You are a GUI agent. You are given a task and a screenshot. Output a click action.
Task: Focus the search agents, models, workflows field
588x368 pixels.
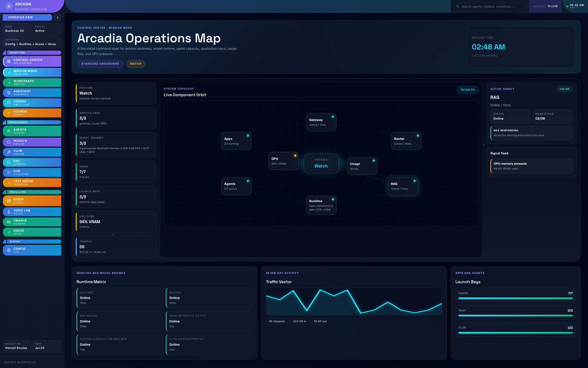(x=489, y=7)
